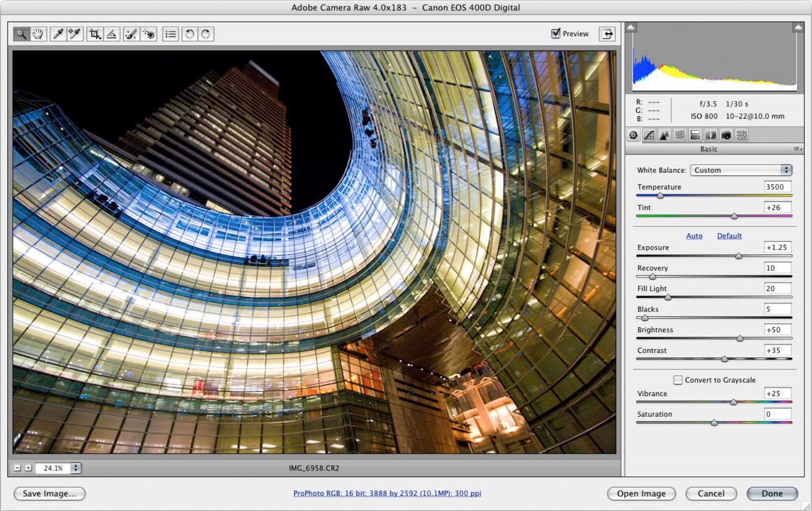Toggle full screen mode button
The width and height of the screenshot is (812, 511).
click(607, 34)
